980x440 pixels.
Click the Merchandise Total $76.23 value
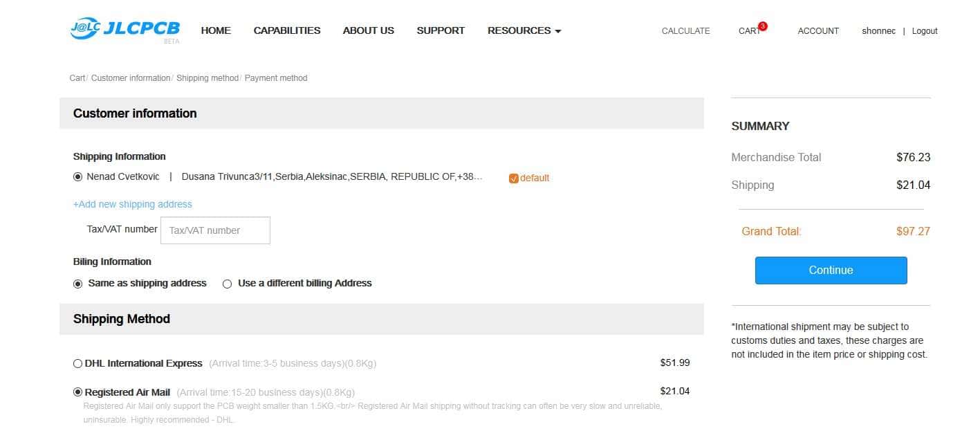click(x=913, y=157)
